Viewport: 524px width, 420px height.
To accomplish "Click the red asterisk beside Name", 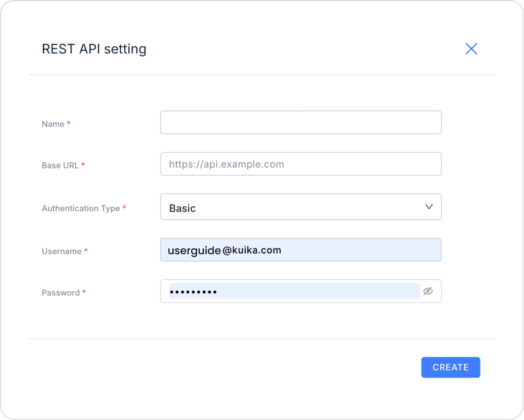I will pos(69,124).
